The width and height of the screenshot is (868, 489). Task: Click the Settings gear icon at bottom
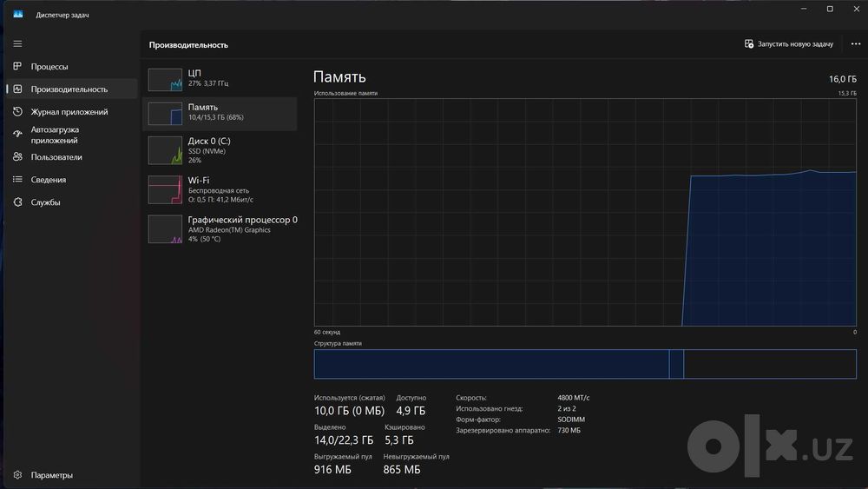(x=17, y=475)
